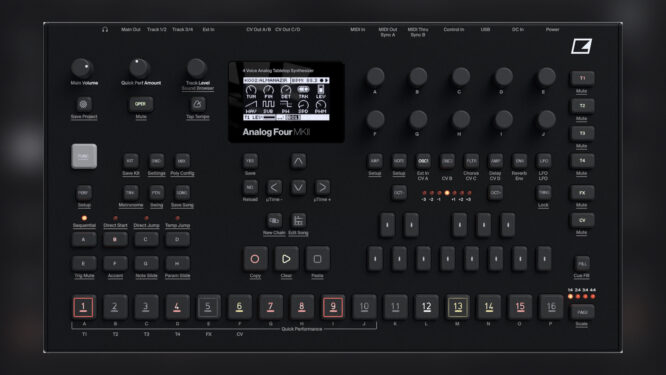Select the CV track key
666x375 pixels.
pyautogui.click(x=582, y=220)
